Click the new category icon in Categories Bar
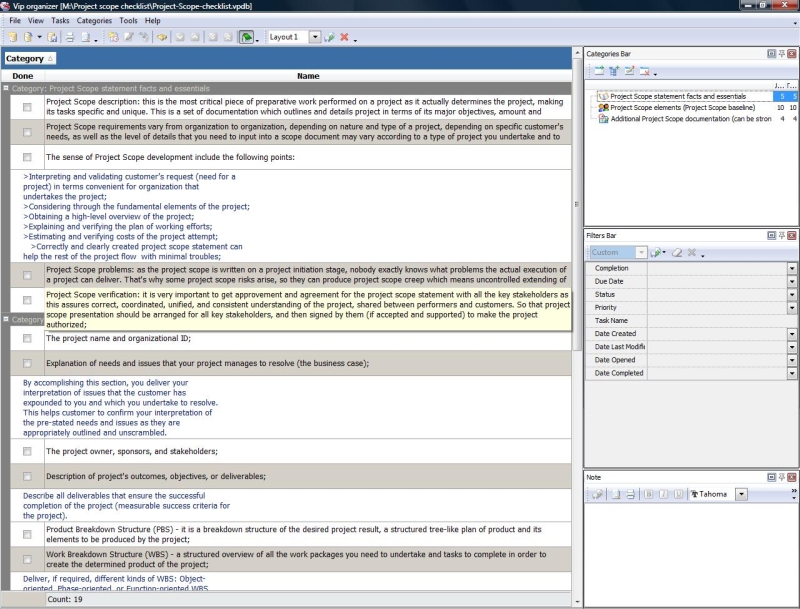The height and width of the screenshot is (609, 800). click(598, 71)
